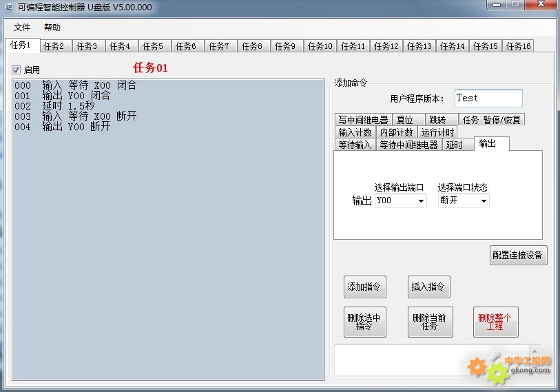Screen dimensions: 560x392
Task: Switch to the 任务7 tab
Action: [x=220, y=46]
